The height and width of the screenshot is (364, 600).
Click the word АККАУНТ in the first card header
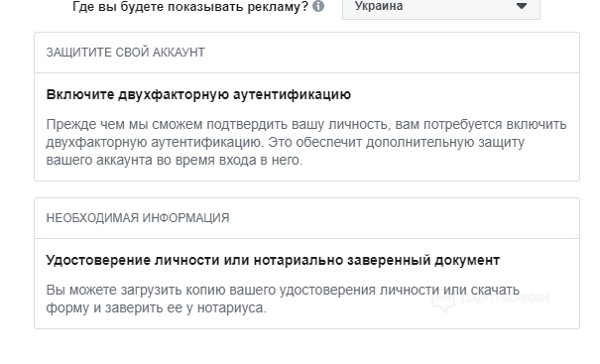(179, 53)
